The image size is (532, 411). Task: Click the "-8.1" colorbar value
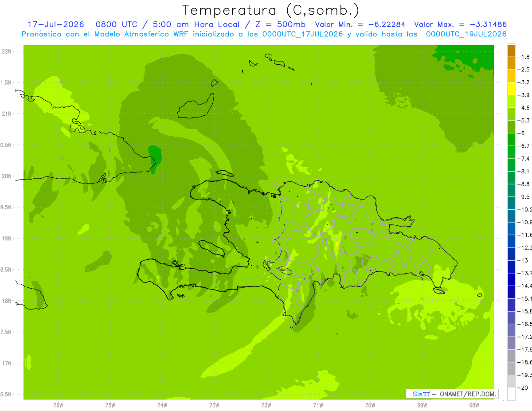tap(524, 171)
